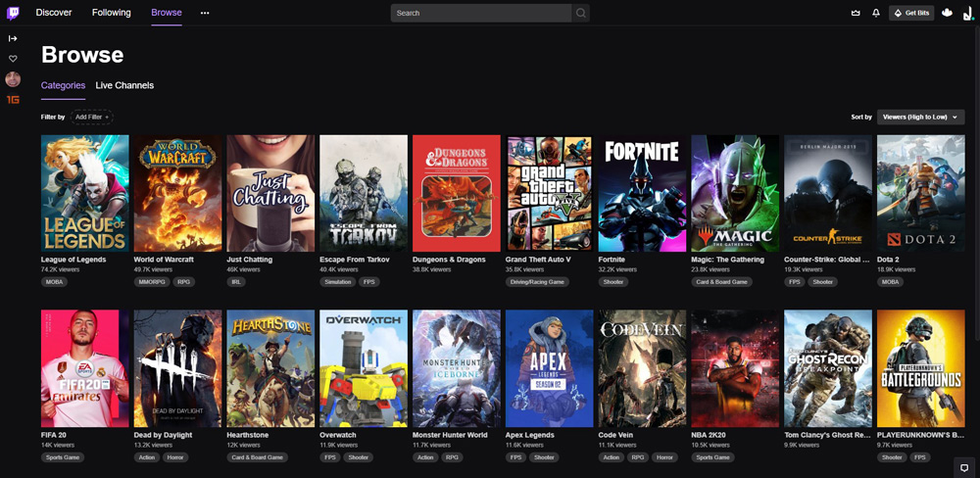Click the FPS tag under Apex Legends
Viewport: 980px width, 478px height.
click(x=515, y=457)
